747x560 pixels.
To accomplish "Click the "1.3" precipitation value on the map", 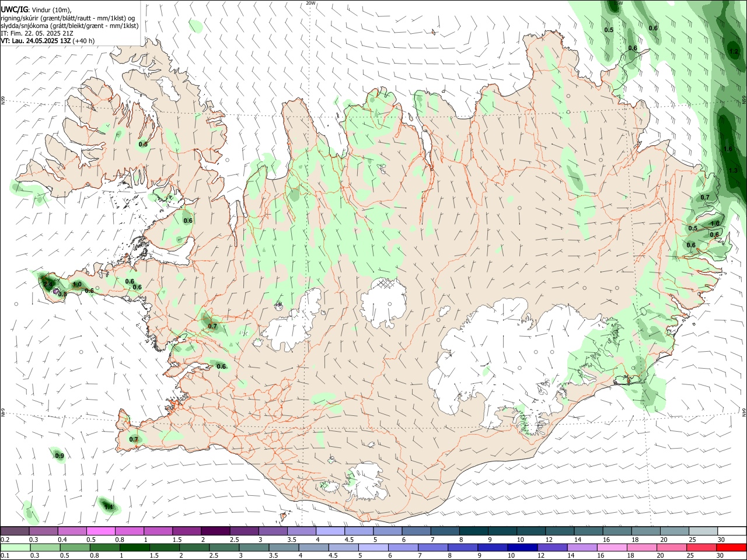I will pos(733,170).
